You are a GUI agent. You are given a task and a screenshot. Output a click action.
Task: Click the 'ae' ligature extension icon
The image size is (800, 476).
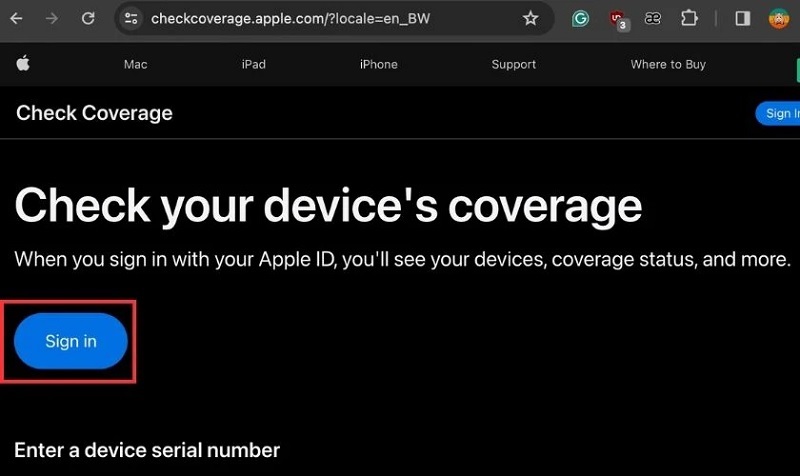pyautogui.click(x=653, y=18)
